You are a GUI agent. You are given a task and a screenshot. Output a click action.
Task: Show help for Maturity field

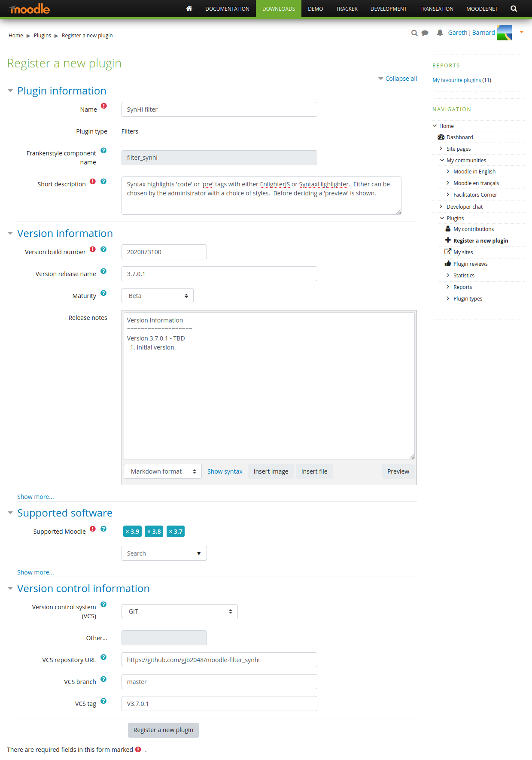(103, 293)
